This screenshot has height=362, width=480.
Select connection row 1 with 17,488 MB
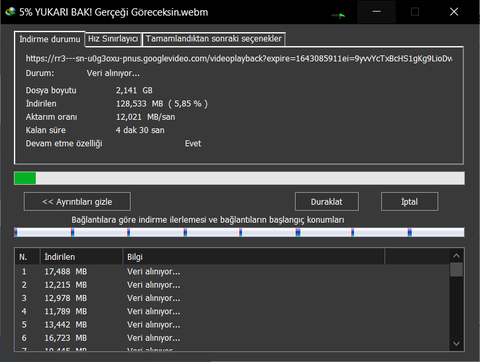(232, 272)
